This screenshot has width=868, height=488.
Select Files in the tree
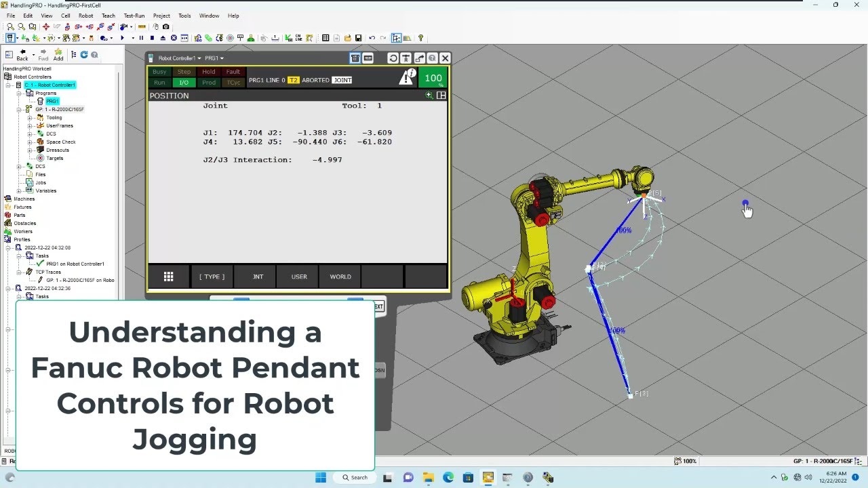point(41,174)
